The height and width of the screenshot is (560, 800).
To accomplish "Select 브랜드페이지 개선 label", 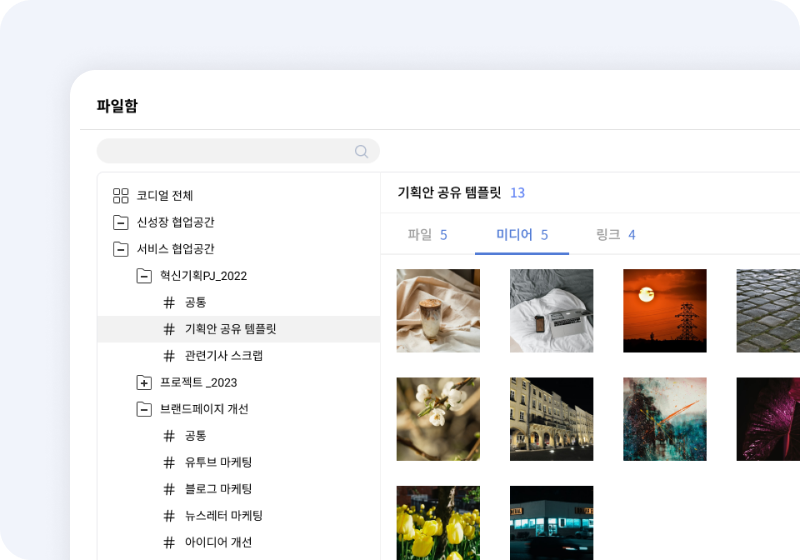I will coord(204,409).
